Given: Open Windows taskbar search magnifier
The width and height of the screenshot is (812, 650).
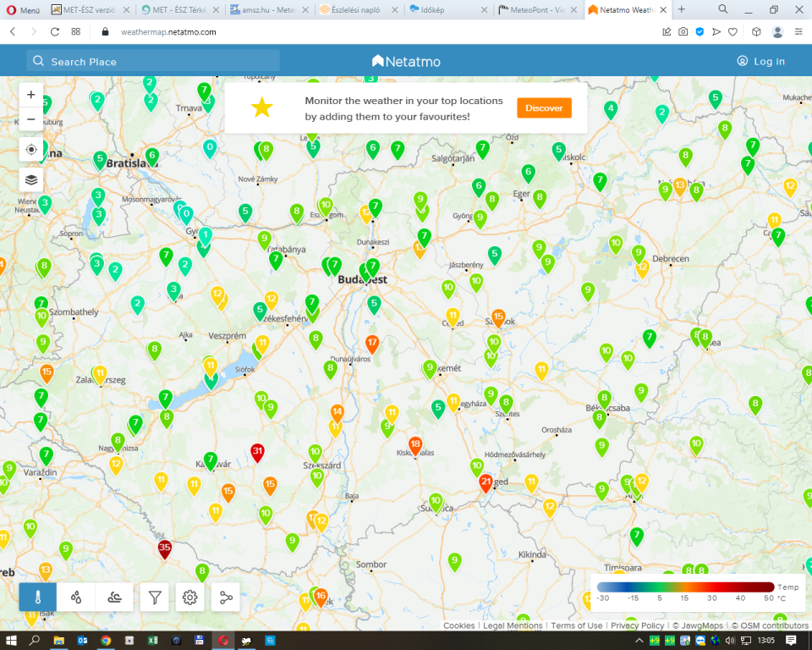Looking at the screenshot, I should (x=36, y=641).
